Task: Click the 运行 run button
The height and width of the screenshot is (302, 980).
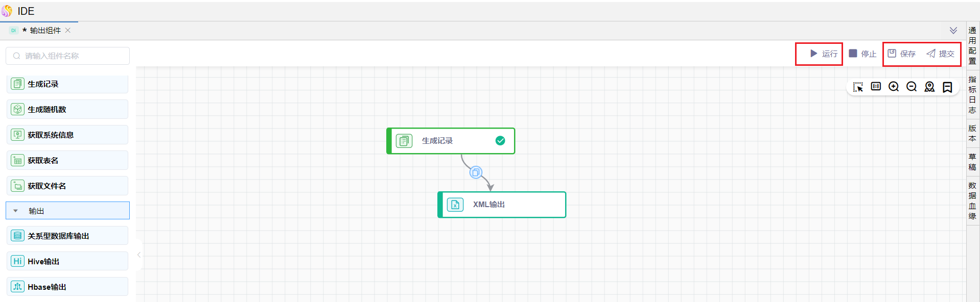Action: [x=824, y=54]
